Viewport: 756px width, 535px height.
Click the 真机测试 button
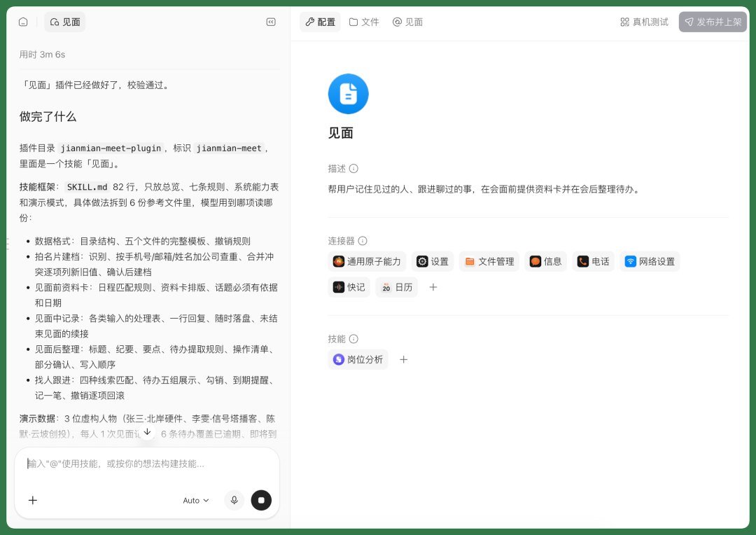tap(644, 22)
